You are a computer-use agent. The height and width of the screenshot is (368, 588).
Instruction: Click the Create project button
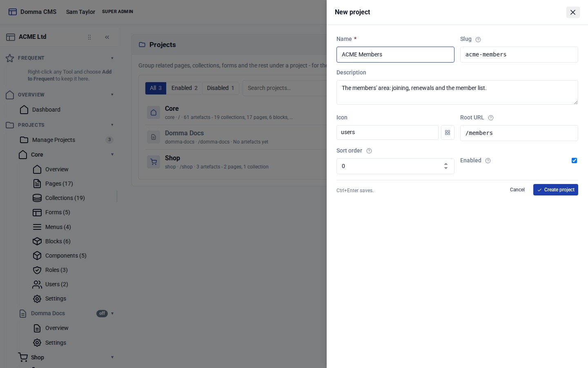click(x=555, y=190)
